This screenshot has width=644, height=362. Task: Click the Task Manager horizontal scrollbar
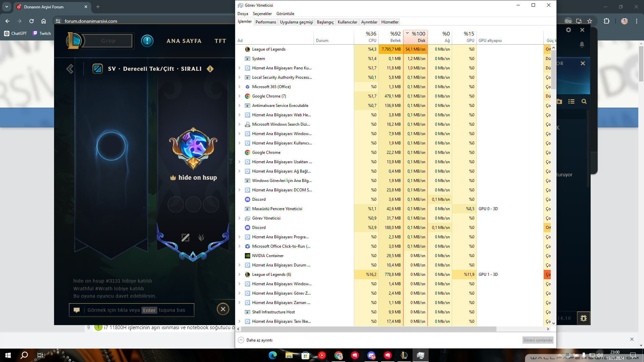[x=368, y=329]
